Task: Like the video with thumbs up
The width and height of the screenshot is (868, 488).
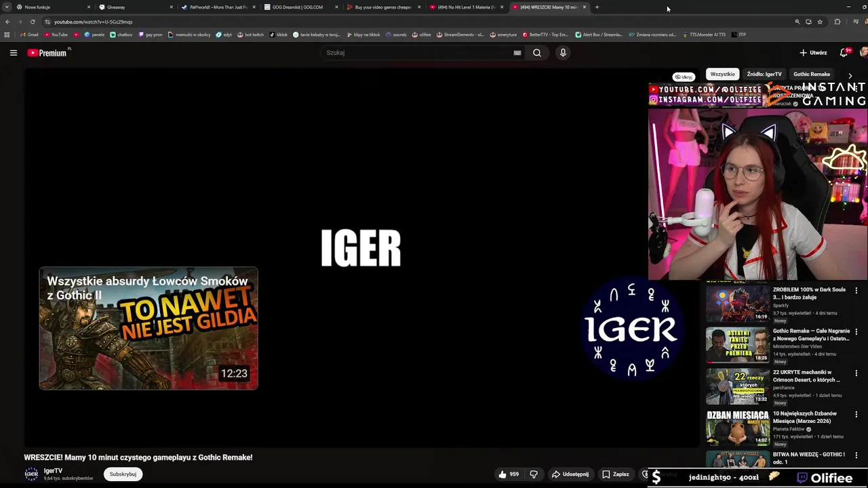Action: pyautogui.click(x=509, y=474)
